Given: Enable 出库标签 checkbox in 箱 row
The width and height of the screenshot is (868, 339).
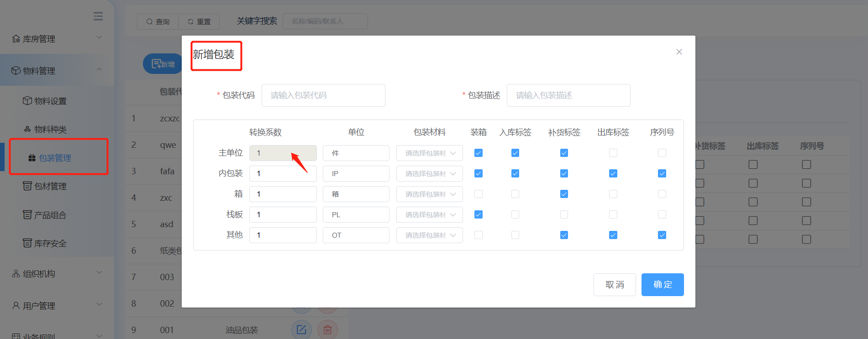Looking at the screenshot, I should coord(613,194).
